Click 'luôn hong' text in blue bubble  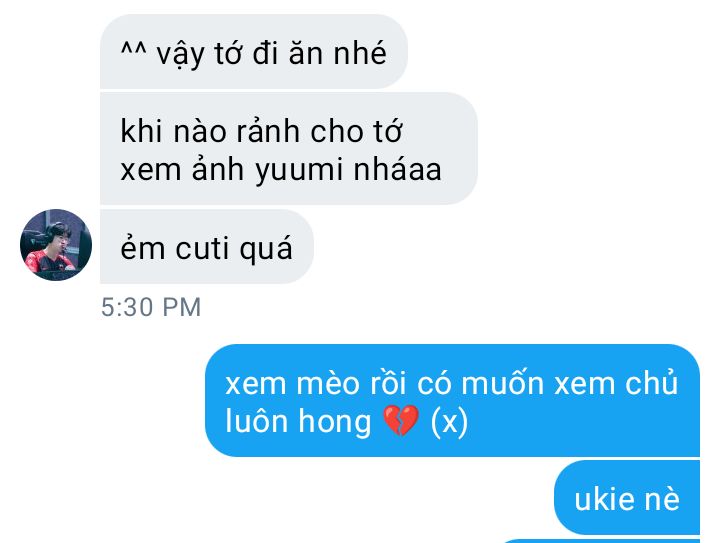point(298,421)
